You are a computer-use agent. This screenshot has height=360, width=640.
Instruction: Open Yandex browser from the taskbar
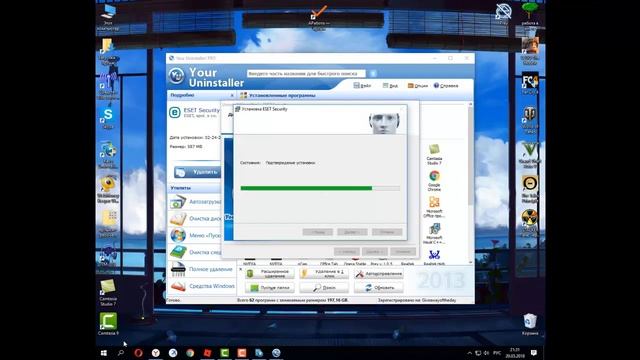156,353
